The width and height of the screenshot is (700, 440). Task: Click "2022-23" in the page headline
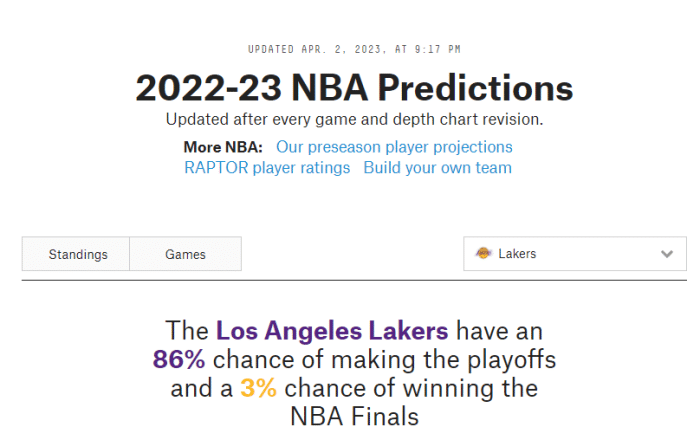tap(206, 88)
